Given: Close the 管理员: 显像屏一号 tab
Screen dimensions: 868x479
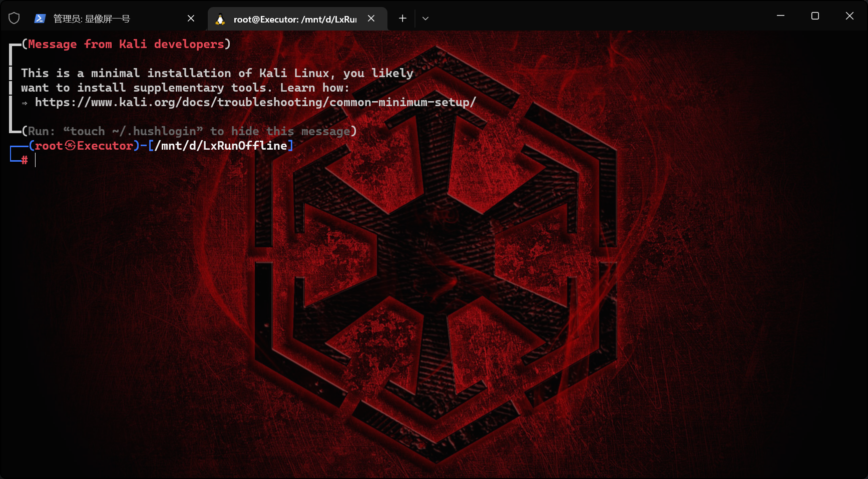Looking at the screenshot, I should point(191,19).
